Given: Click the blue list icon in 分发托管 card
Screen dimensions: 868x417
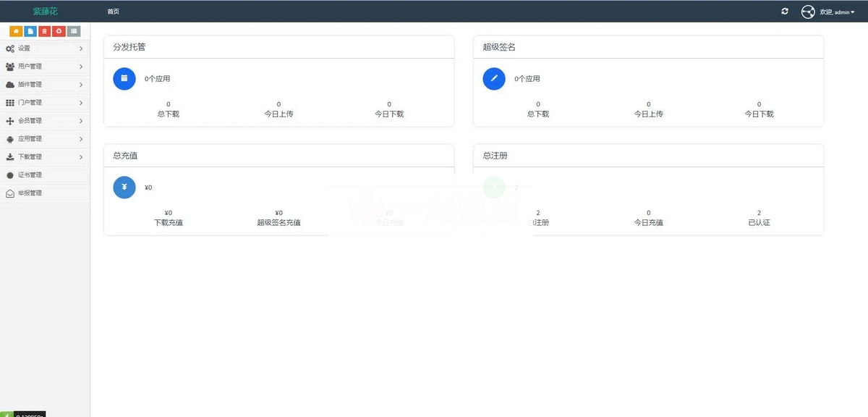Looking at the screenshot, I should click(124, 79).
